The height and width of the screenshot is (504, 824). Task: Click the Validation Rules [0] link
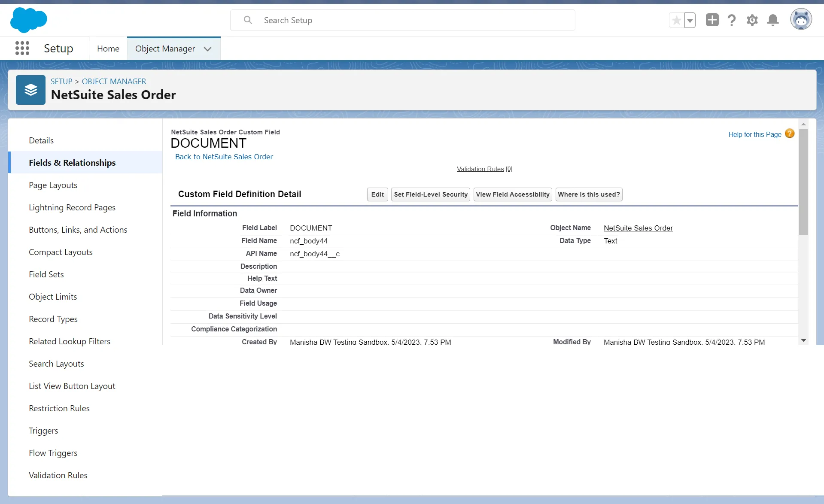(484, 169)
